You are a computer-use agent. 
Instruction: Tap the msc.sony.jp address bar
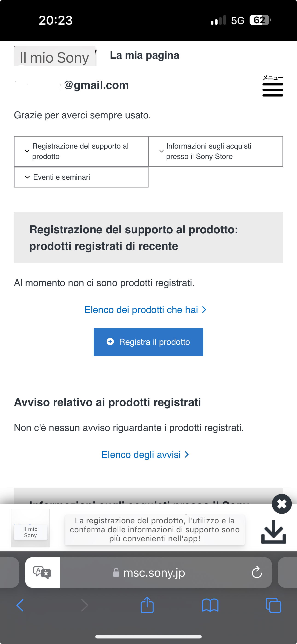pos(154,573)
